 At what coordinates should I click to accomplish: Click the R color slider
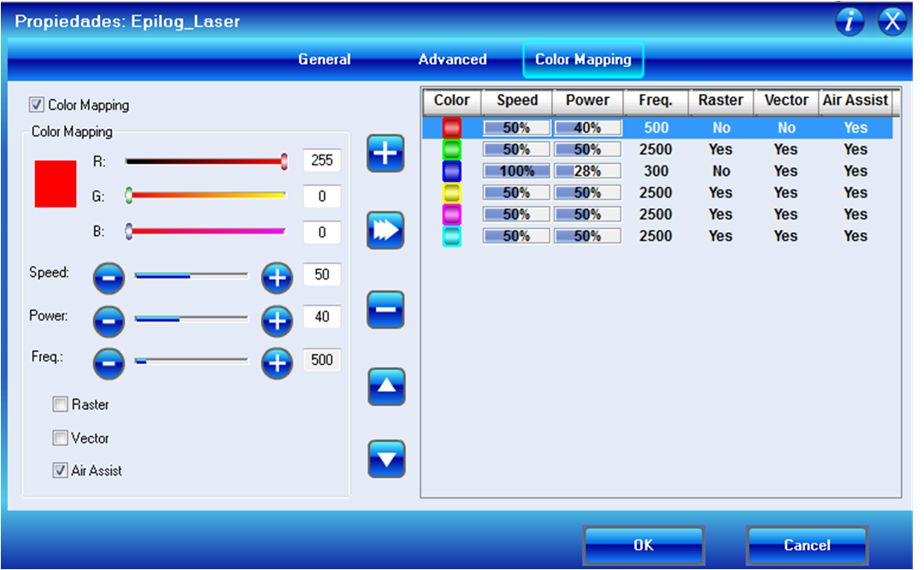click(206, 161)
